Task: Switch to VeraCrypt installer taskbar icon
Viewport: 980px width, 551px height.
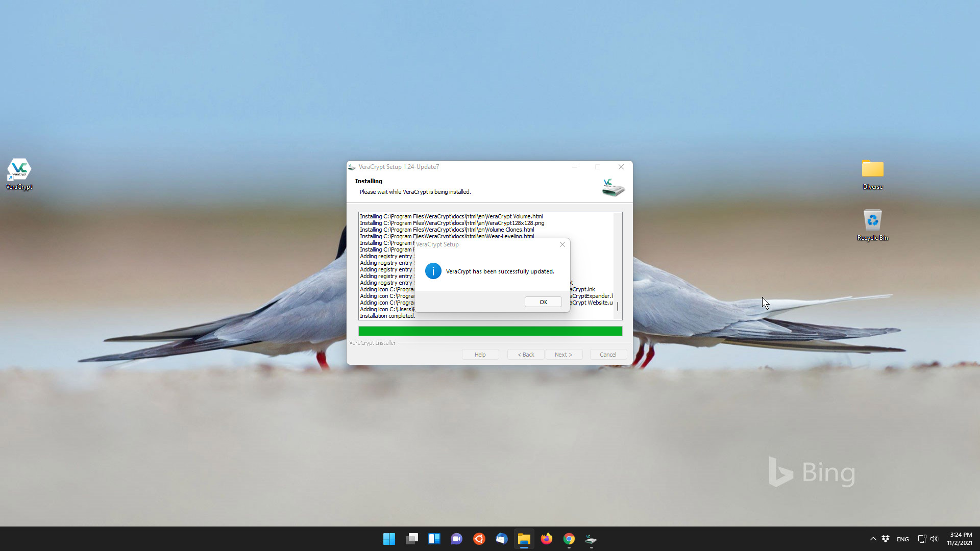Action: [x=592, y=539]
